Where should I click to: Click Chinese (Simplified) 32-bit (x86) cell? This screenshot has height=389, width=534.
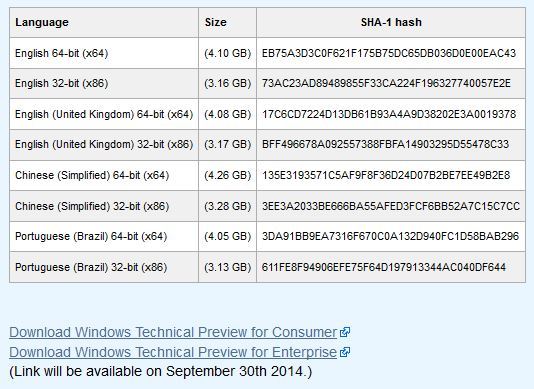click(x=104, y=206)
